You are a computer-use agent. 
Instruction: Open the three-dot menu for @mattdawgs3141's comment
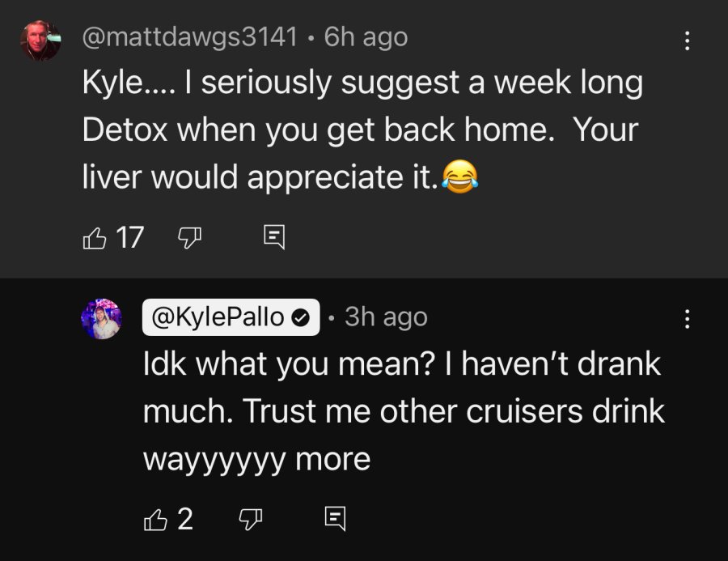(x=687, y=41)
